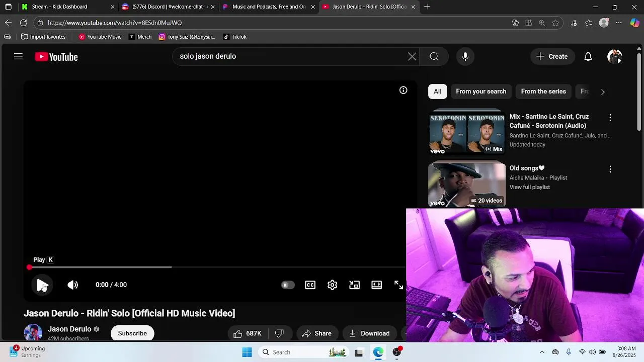Open options for Old songs playlist

pos(610,169)
